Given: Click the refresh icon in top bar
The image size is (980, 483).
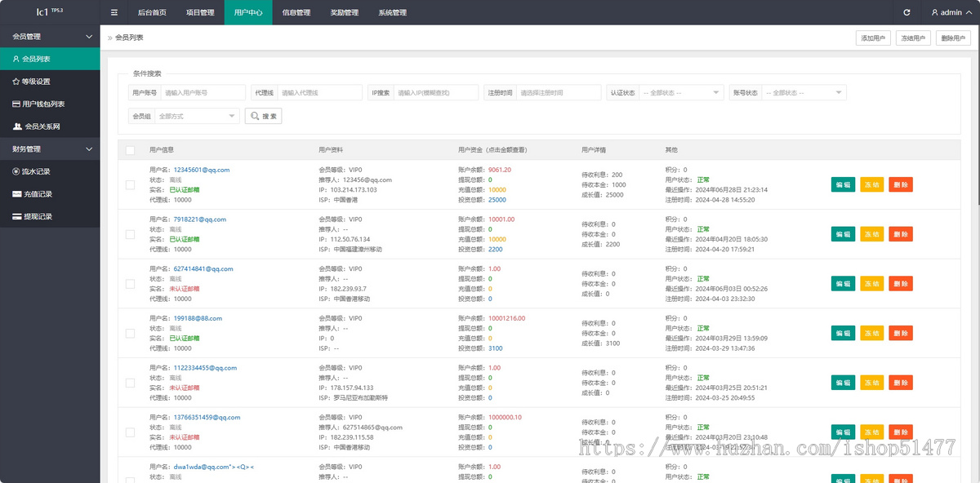Looking at the screenshot, I should (906, 12).
